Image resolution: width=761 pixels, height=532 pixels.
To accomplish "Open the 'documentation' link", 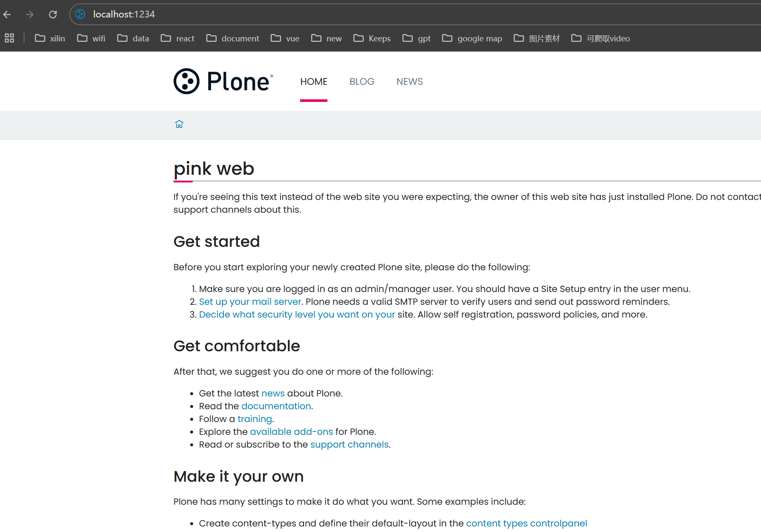I will (x=276, y=406).
